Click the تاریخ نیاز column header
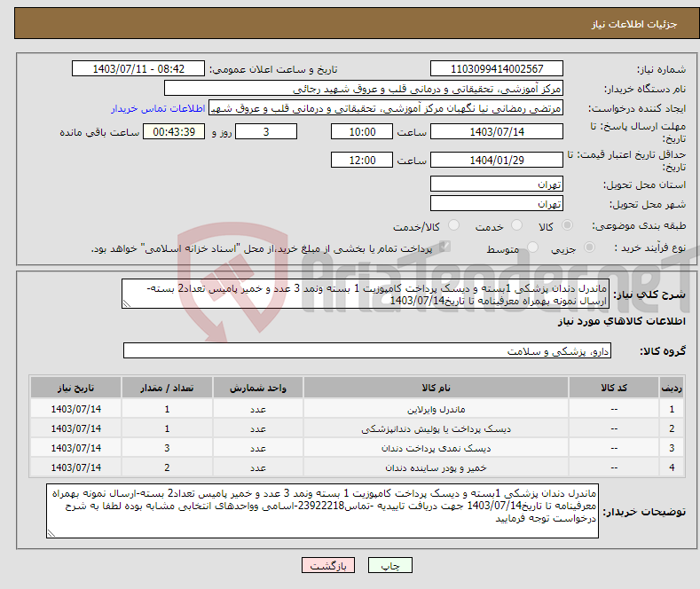Viewport: 700px width, 589px height. (x=76, y=388)
